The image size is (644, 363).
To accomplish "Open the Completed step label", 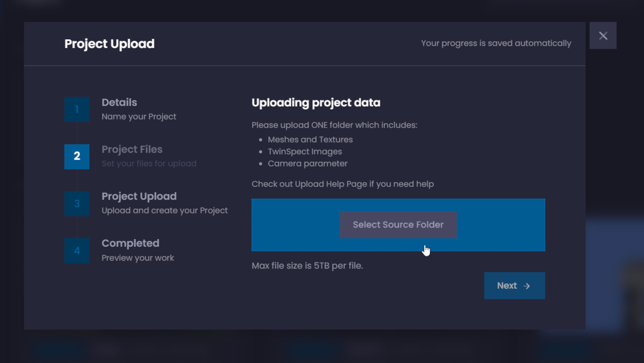I will (x=130, y=243).
